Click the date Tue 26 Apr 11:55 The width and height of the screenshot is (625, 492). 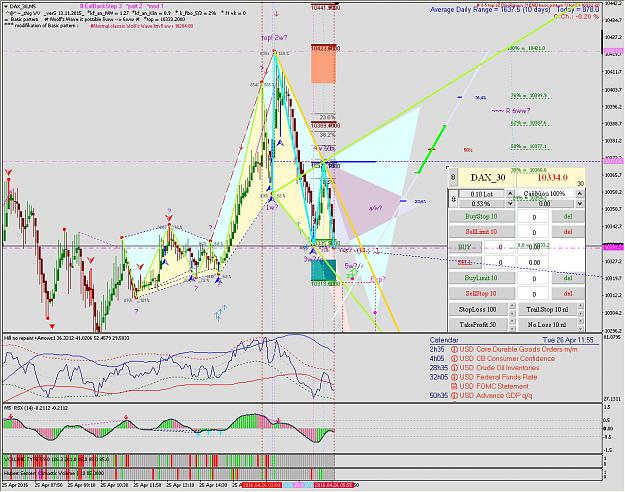568,340
